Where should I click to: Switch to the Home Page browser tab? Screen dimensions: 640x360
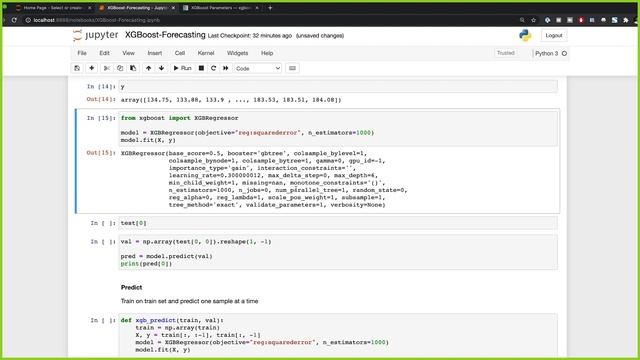pos(52,8)
